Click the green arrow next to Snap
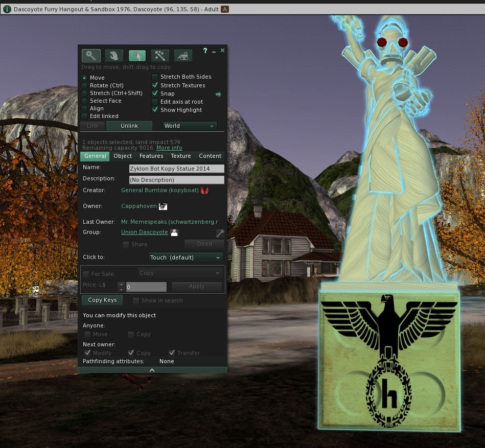Screen dimensions: 485x448 click(218, 94)
